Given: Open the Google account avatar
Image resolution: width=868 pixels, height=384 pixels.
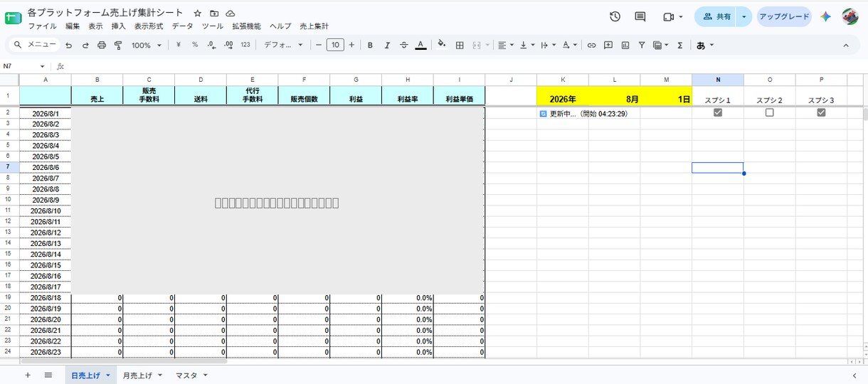Looking at the screenshot, I should tap(850, 16).
